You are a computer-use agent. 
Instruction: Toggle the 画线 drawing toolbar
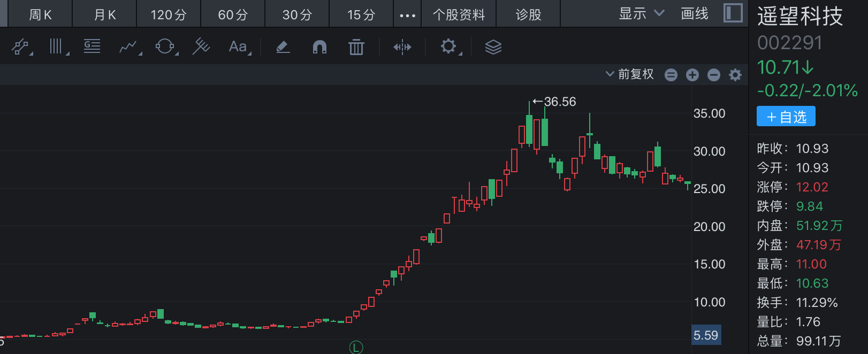(694, 14)
